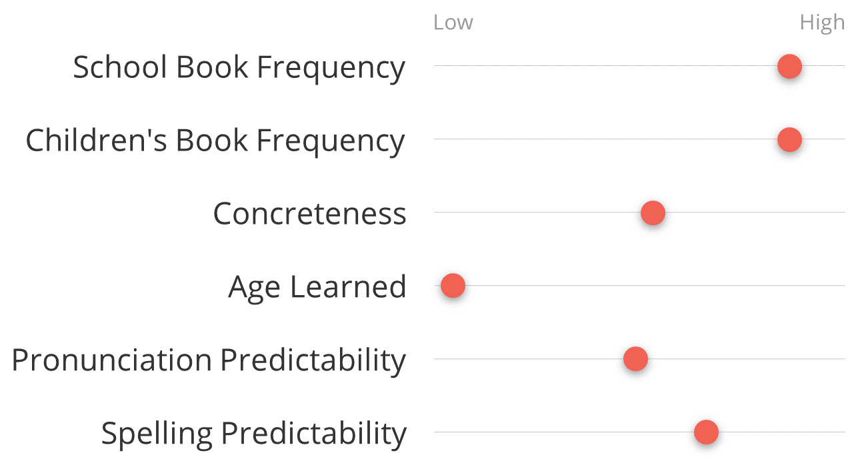Select the "Spelling Predictability" label text
868x473 pixels.
[x=253, y=434]
